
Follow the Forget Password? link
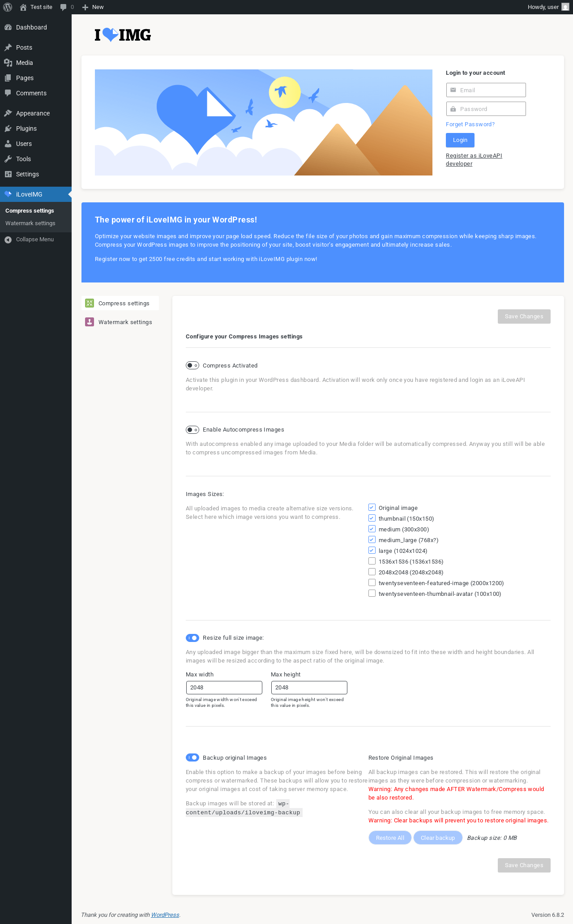coord(470,124)
